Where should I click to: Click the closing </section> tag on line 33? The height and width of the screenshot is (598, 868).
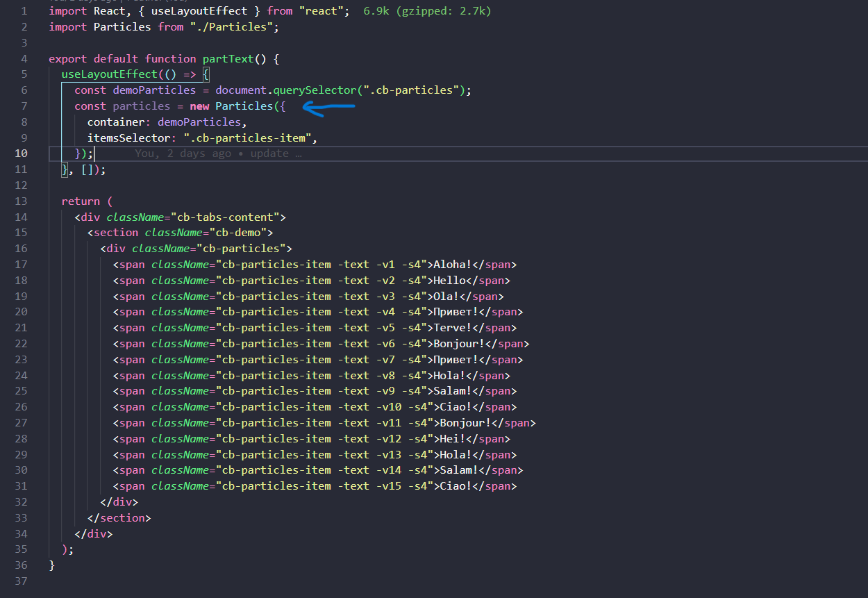pyautogui.click(x=119, y=518)
